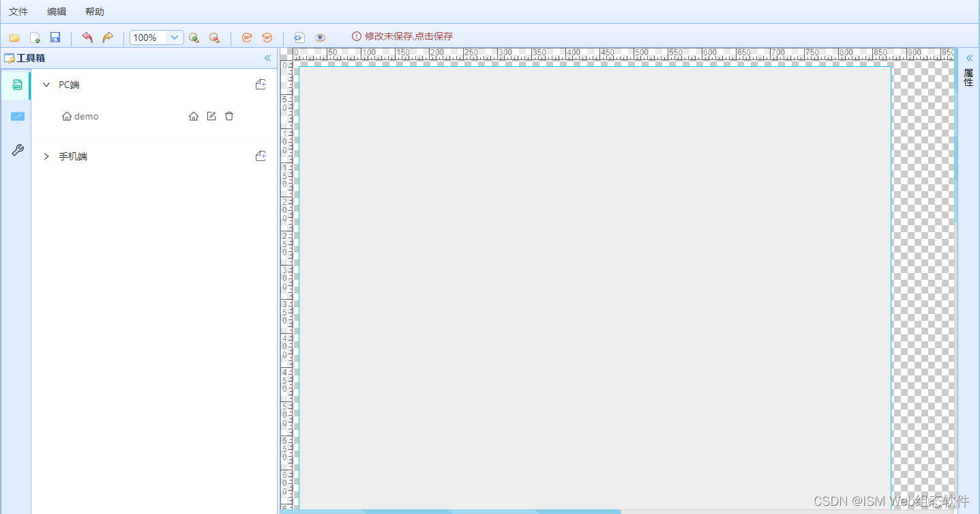This screenshot has width=980, height=514.
Task: Click the save floppy disk icon
Action: [x=55, y=38]
